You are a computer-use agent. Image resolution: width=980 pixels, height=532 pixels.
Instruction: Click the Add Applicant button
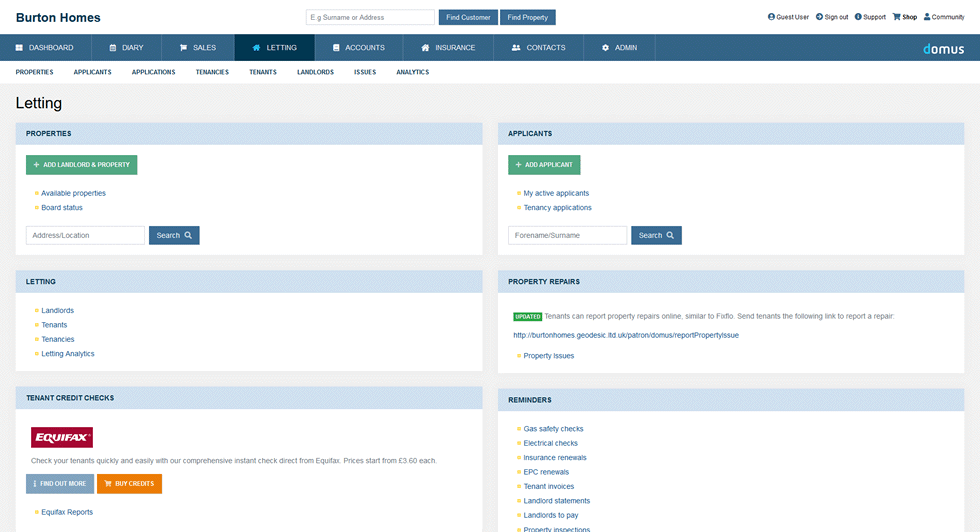point(544,165)
